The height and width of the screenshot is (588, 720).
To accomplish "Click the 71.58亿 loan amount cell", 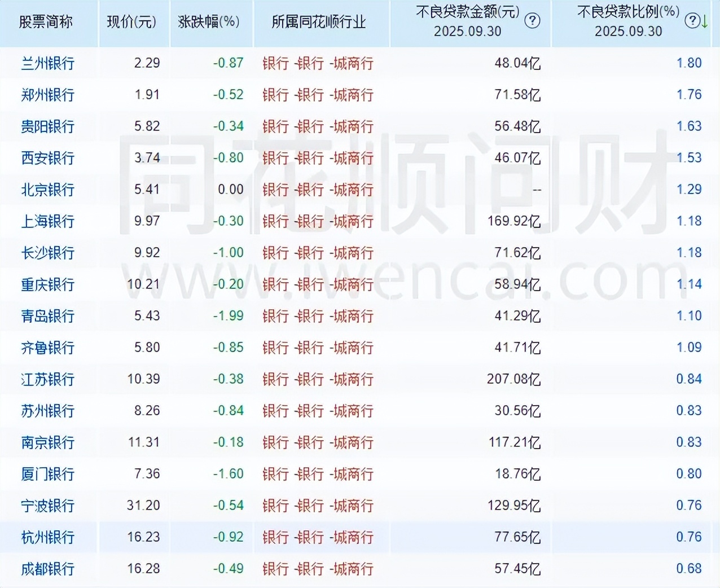I will click(517, 95).
